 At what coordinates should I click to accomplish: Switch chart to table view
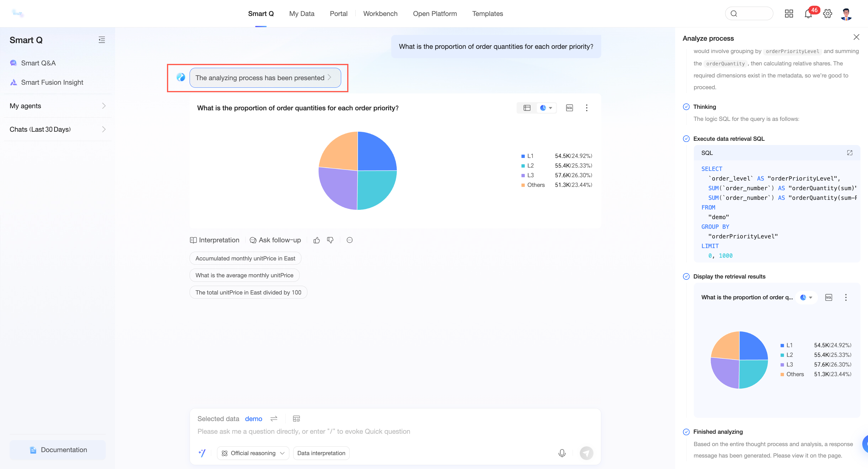click(527, 108)
